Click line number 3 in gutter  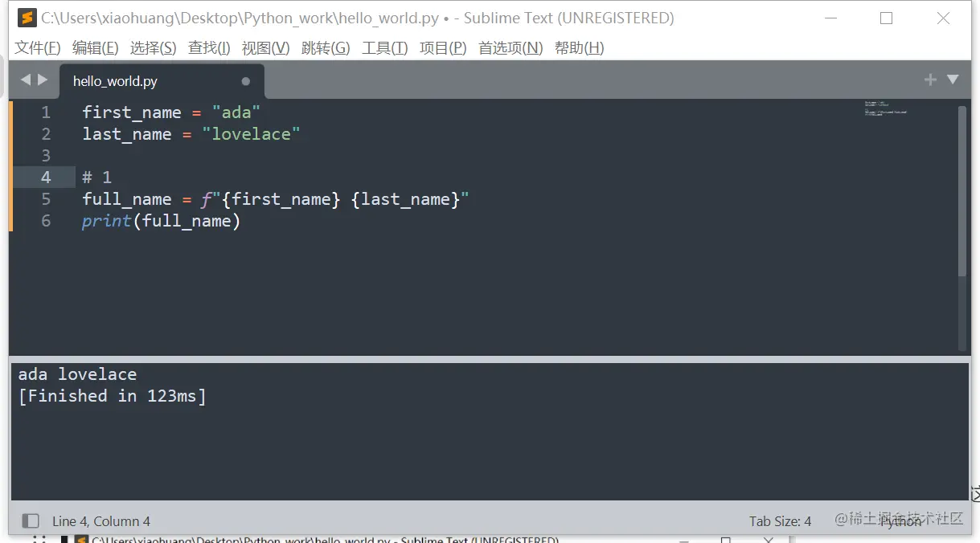[46, 156]
